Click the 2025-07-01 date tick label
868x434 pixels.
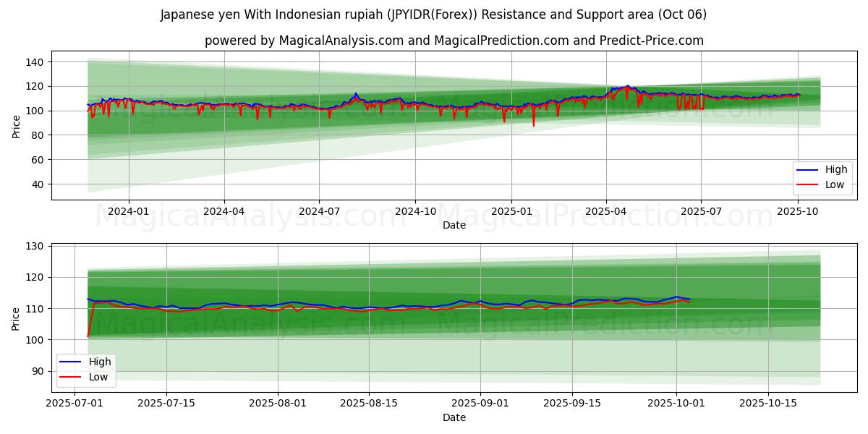[75, 404]
